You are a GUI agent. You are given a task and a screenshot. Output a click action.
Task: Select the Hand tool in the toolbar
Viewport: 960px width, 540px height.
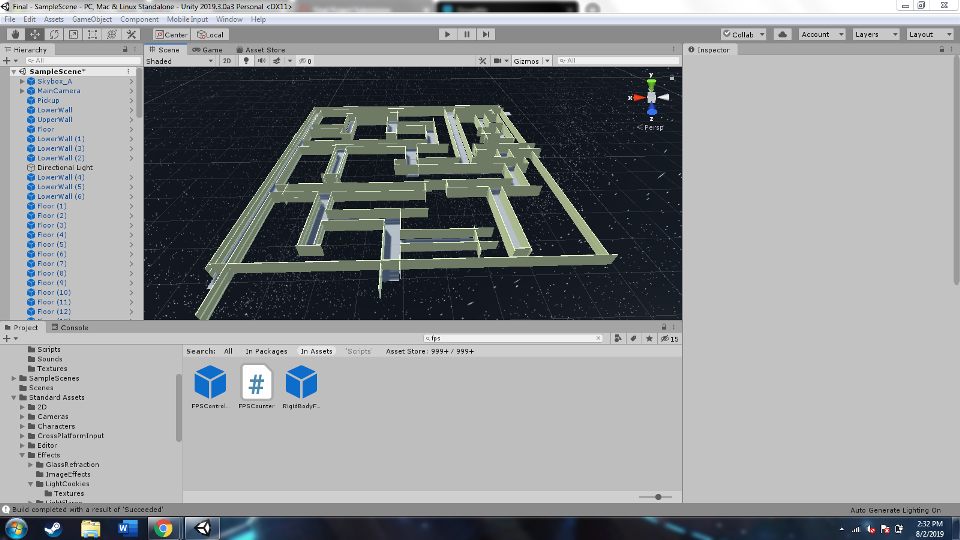[x=14, y=34]
